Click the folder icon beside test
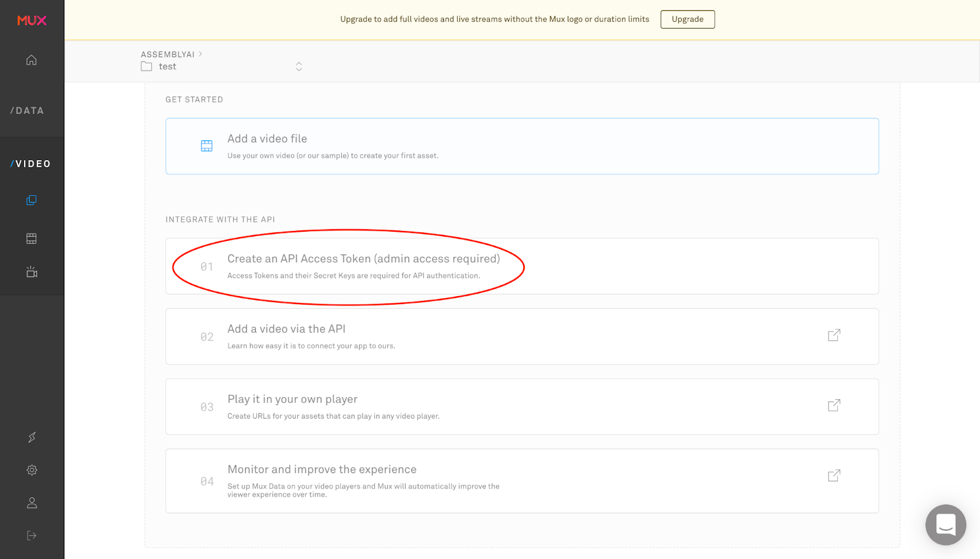The height and width of the screenshot is (559, 980). [146, 66]
